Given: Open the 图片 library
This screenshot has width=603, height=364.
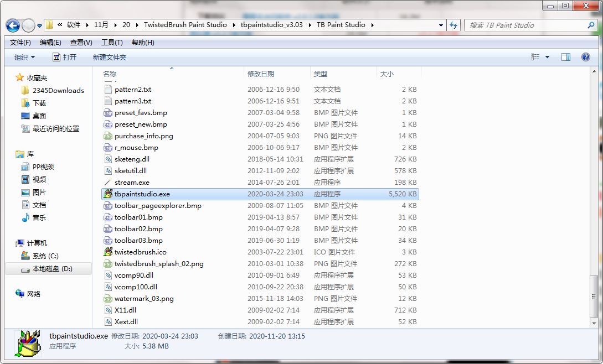Looking at the screenshot, I should [39, 192].
